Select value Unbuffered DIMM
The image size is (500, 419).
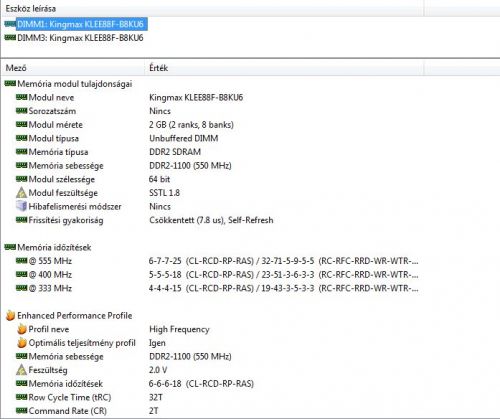184,138
